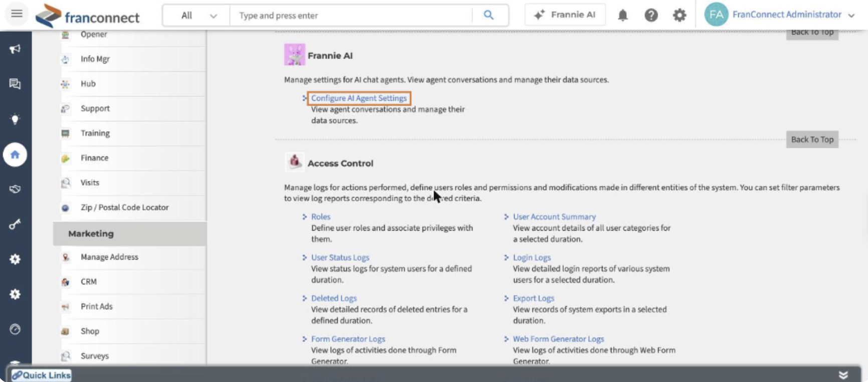Click the FranConnect logo
The width and height of the screenshot is (868, 382).
tap(87, 16)
